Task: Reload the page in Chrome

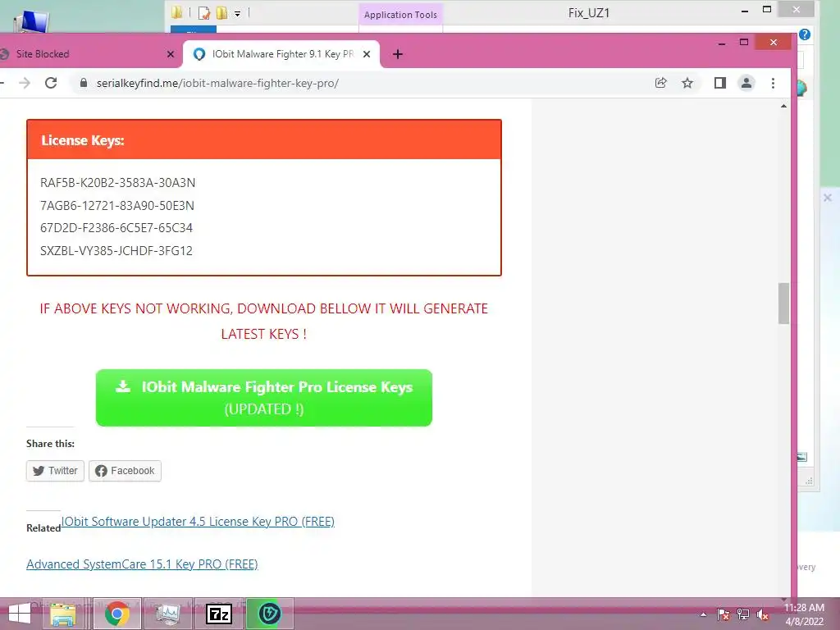Action: 51,83
